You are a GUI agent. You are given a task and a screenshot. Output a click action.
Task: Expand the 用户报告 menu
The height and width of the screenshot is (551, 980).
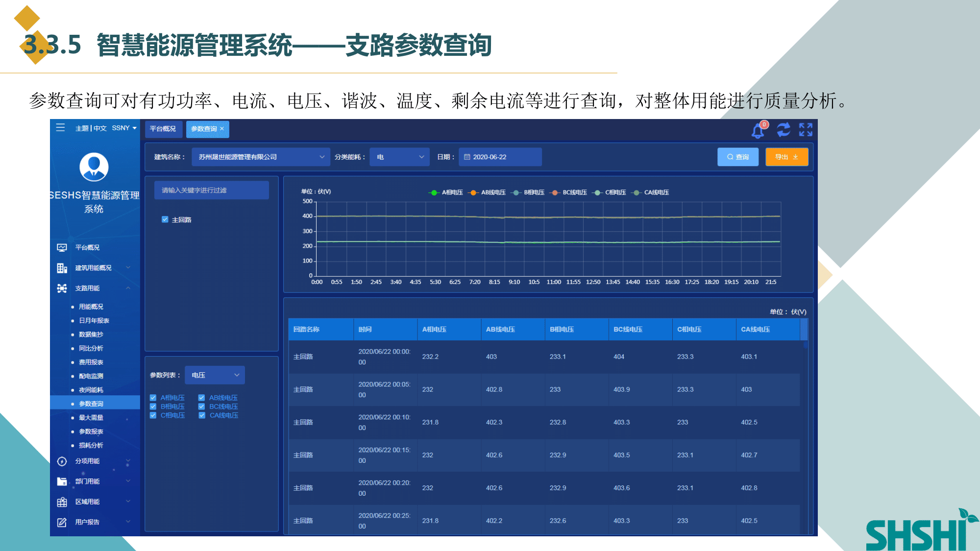coord(128,523)
